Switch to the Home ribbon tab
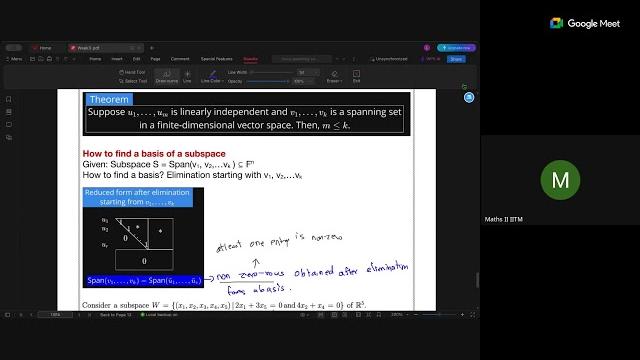 tap(95, 59)
